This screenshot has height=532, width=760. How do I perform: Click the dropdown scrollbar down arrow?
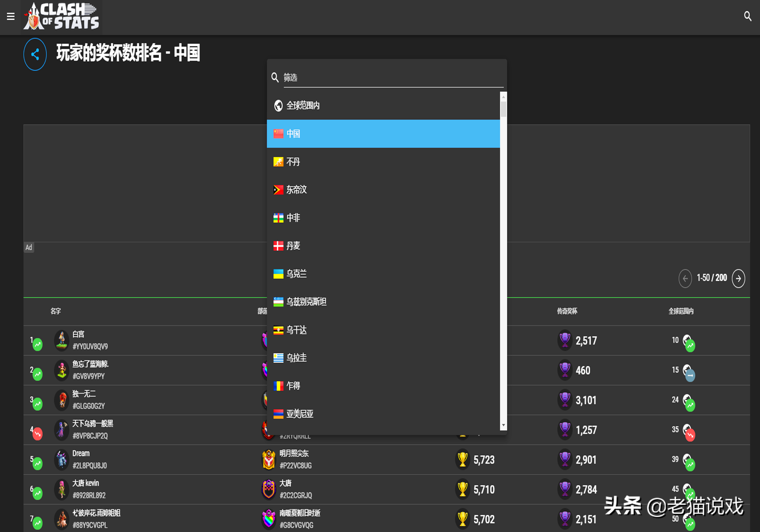pyautogui.click(x=503, y=426)
